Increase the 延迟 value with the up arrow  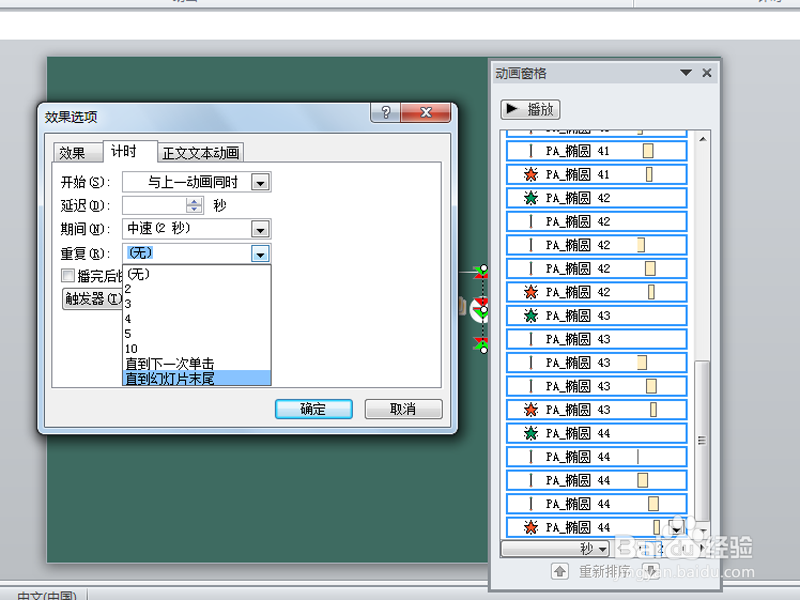coord(194,202)
